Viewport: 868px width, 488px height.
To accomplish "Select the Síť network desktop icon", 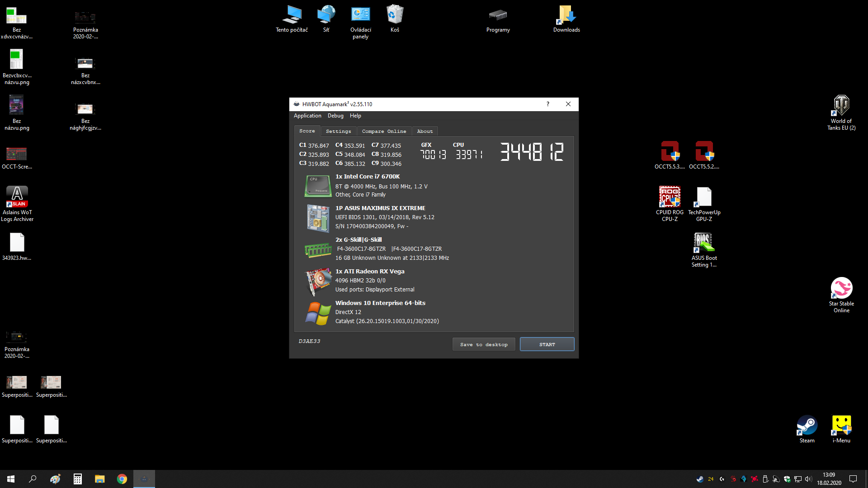I will 326,19.
